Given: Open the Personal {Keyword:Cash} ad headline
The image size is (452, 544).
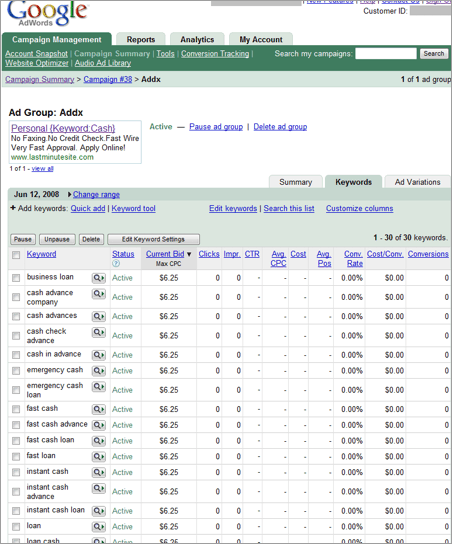Looking at the screenshot, I should click(63, 128).
